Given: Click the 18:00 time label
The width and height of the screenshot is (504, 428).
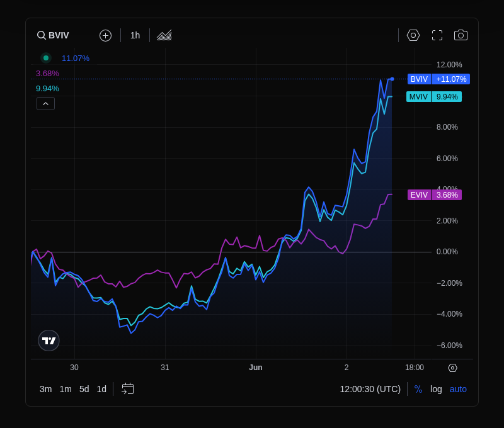Looking at the screenshot, I should pos(415,368).
